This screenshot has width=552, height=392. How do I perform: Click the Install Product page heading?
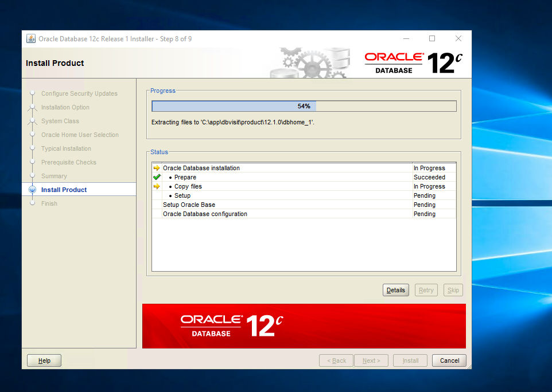click(x=55, y=63)
